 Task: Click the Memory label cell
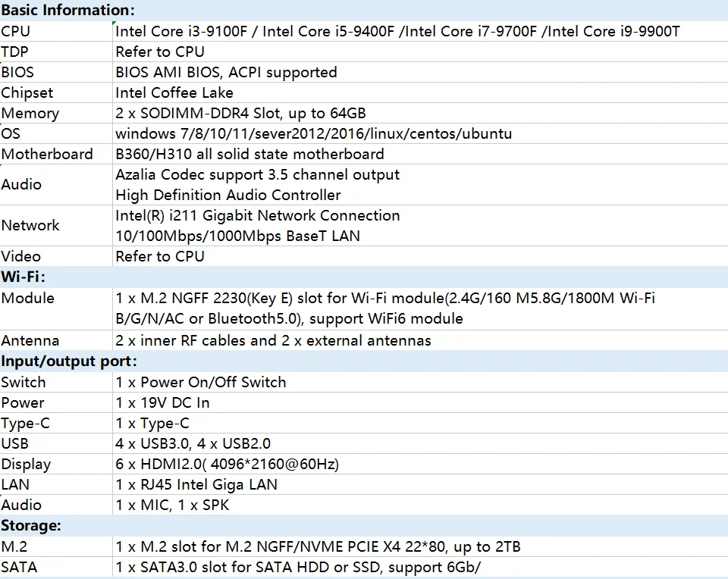coord(55,113)
